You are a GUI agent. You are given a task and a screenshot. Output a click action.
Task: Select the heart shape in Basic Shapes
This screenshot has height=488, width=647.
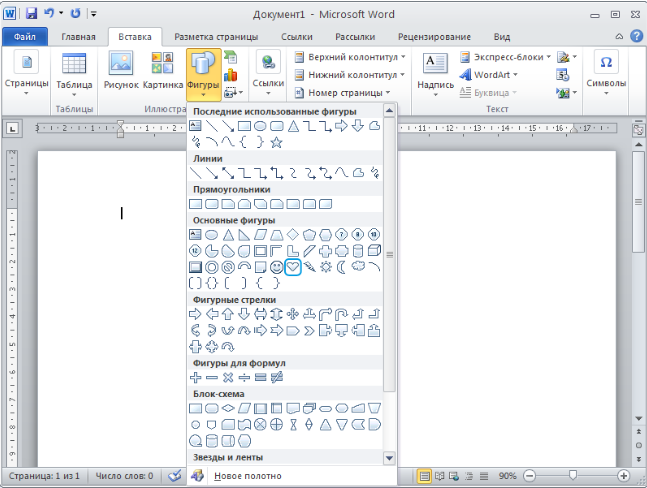coord(293,267)
